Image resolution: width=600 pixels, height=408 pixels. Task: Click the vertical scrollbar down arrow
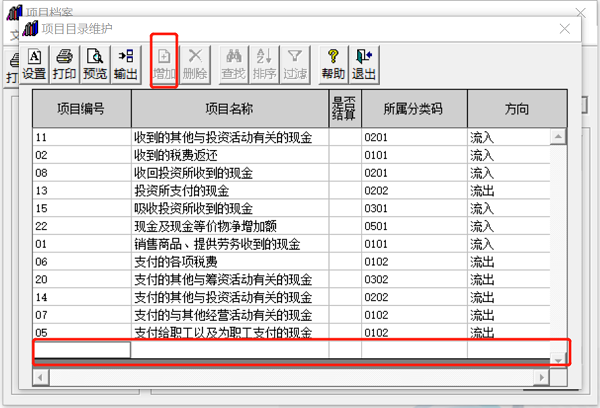(558, 359)
